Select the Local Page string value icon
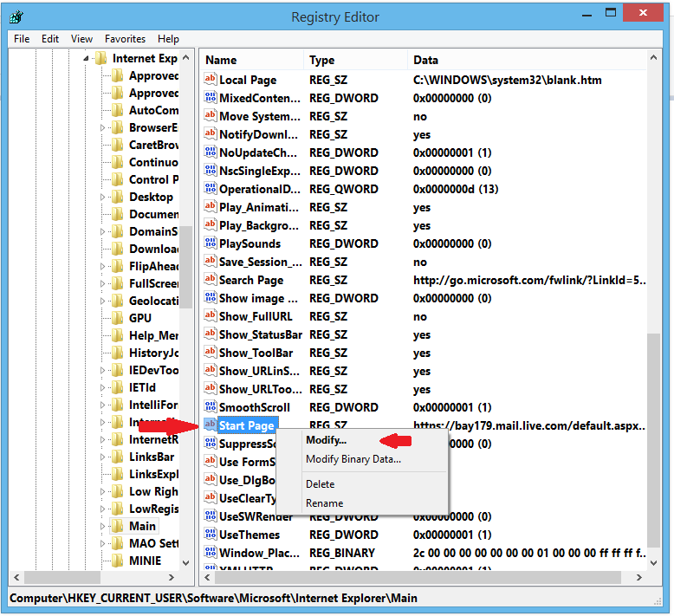The height and width of the screenshot is (616, 674). [211, 79]
